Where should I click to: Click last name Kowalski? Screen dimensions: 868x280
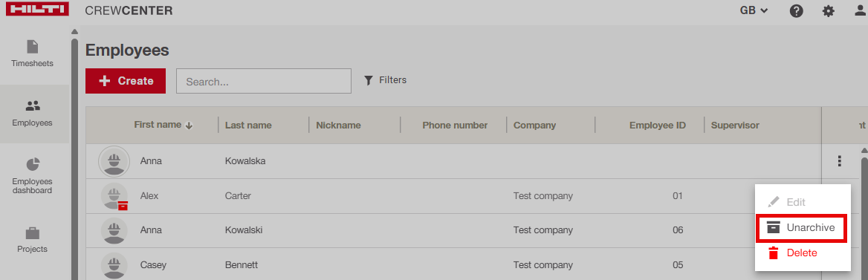click(x=244, y=230)
